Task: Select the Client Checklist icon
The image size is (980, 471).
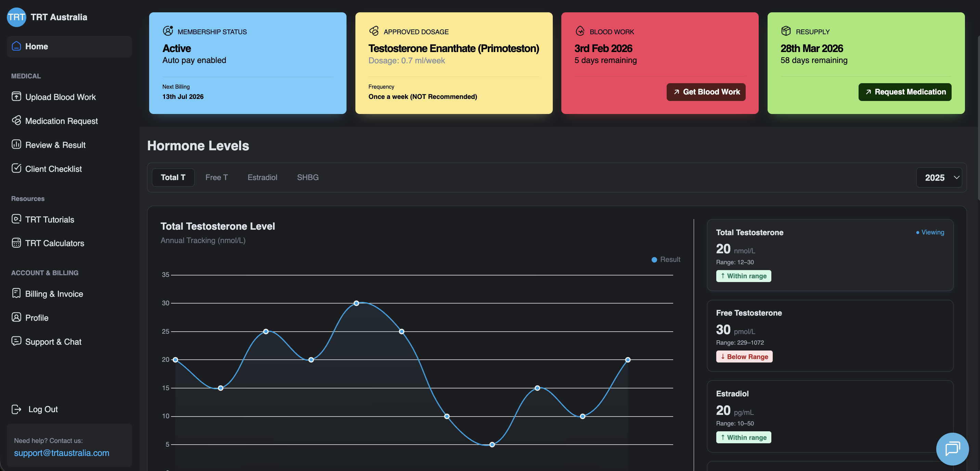Action: pos(16,169)
